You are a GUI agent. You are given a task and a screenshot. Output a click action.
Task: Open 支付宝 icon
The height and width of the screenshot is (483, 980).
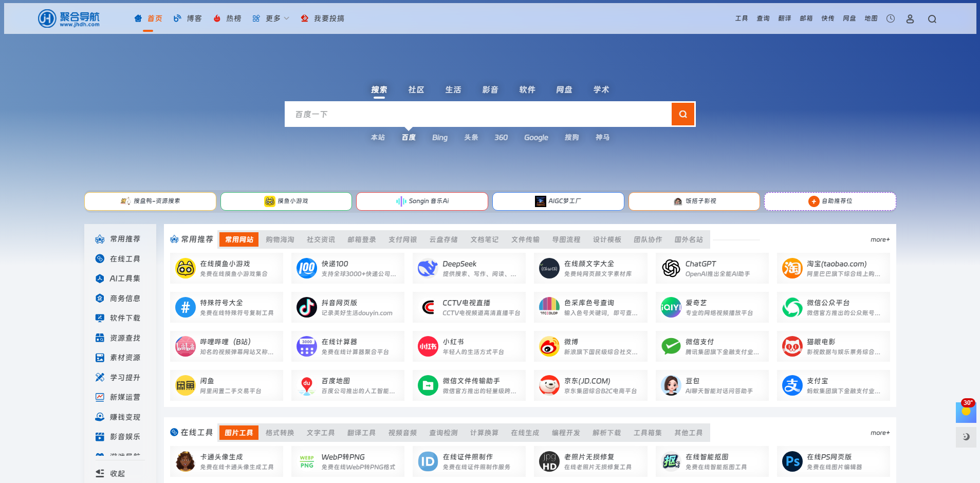tap(792, 385)
